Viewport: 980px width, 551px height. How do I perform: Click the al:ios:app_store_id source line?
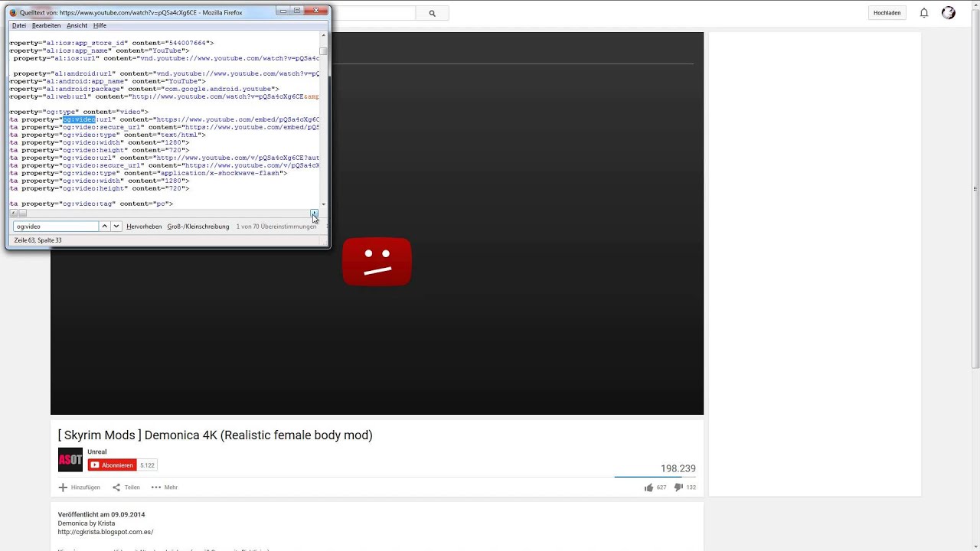[112, 43]
